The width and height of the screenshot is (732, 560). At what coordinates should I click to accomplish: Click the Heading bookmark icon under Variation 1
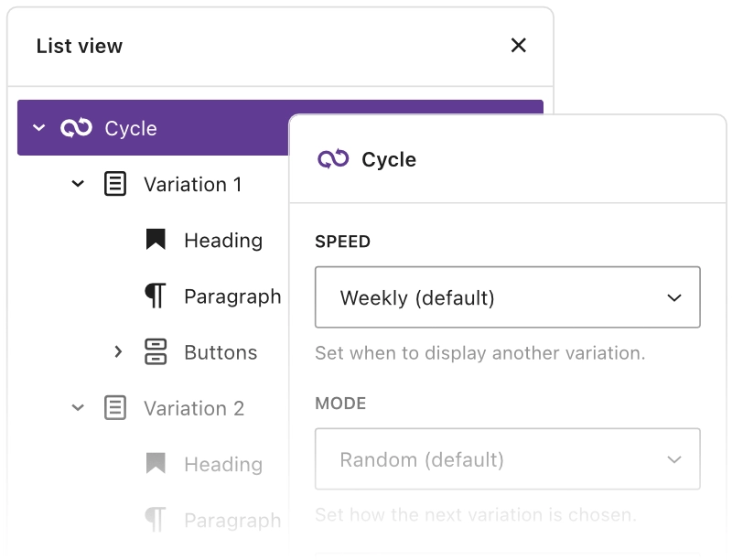(156, 240)
